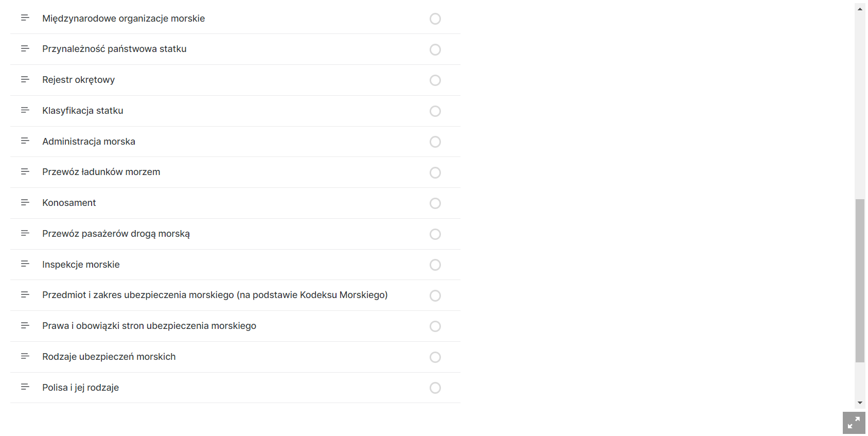Click the lesson icon beside Inspekcje morskie

point(25,264)
